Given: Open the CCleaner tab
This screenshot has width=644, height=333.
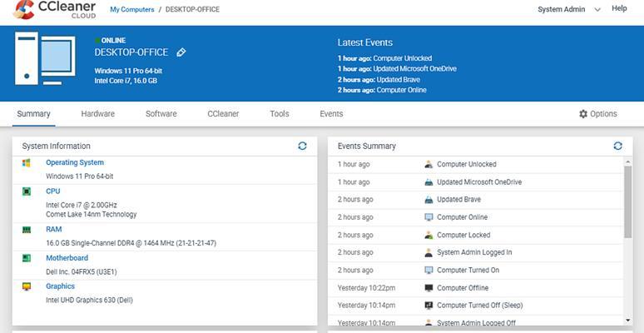Looking at the screenshot, I should point(223,114).
